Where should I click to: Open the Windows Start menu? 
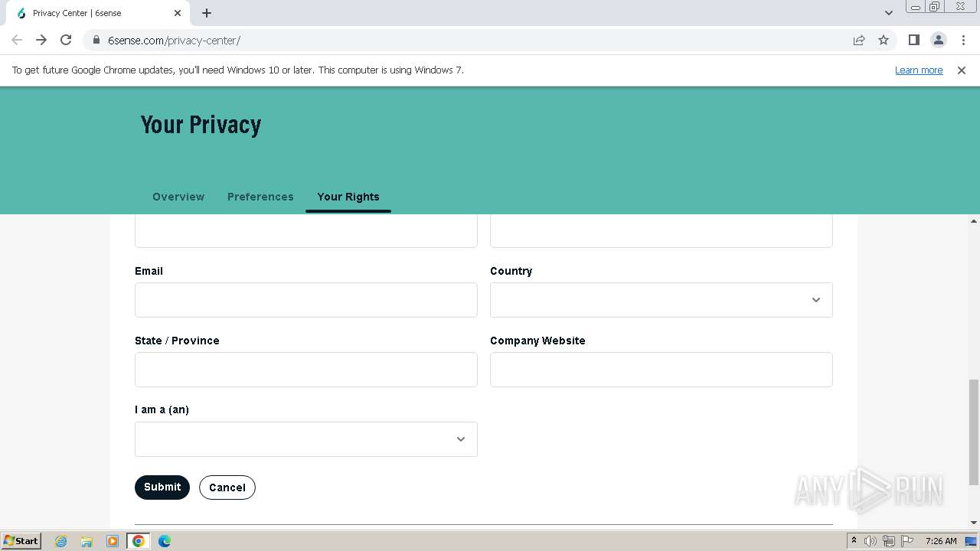tap(21, 540)
